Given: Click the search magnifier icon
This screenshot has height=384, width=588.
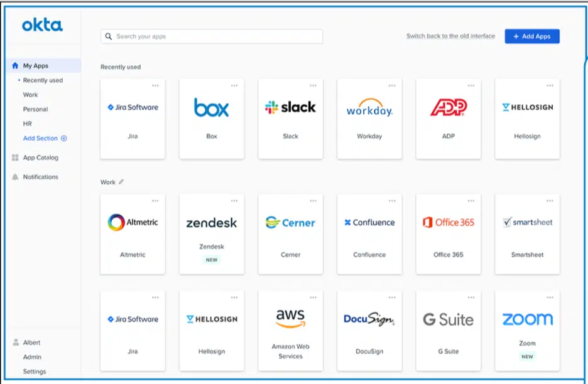Looking at the screenshot, I should [x=109, y=36].
